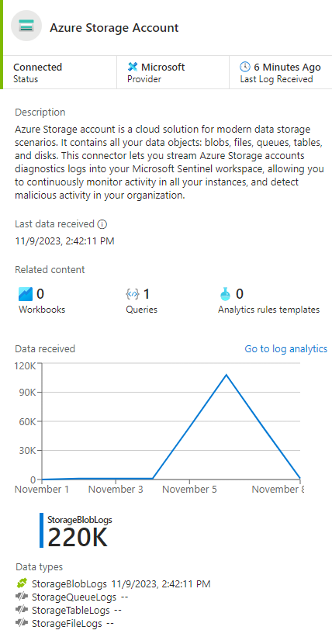Open the Queries code icon
Image resolution: width=332 pixels, height=644 pixels.
[133, 294]
